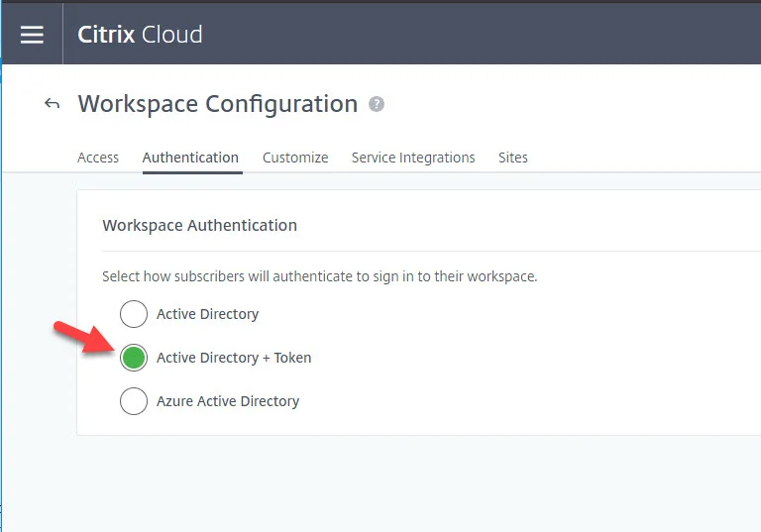
Task: Open the help question mark icon
Action: [377, 104]
